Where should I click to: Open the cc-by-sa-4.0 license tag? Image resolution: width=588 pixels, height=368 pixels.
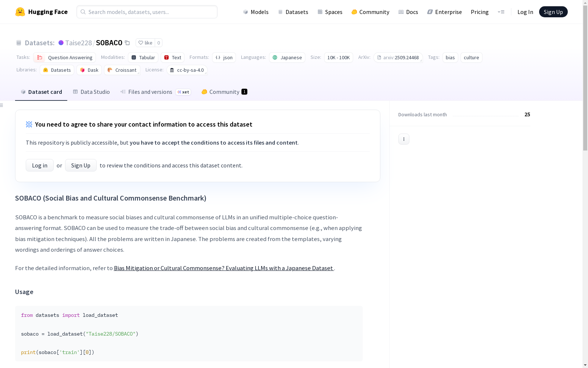(x=187, y=70)
